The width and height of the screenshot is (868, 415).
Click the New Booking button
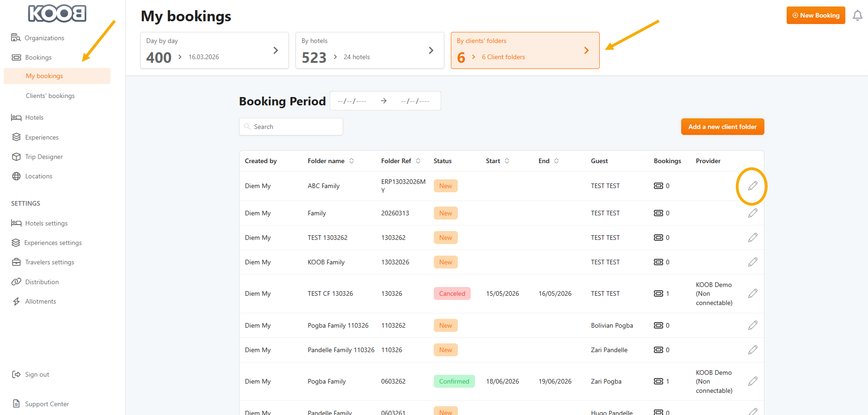pyautogui.click(x=815, y=15)
